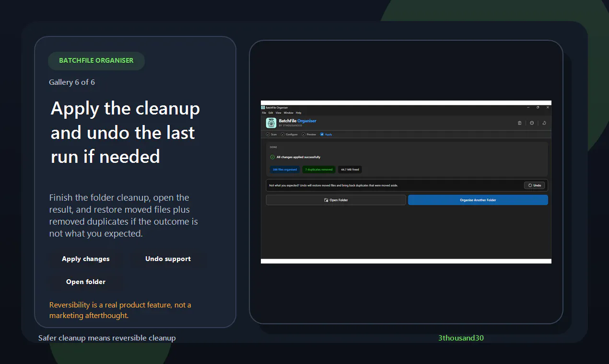Maximize the BatchFile Organiser window
The image size is (609, 364).
[x=538, y=107]
